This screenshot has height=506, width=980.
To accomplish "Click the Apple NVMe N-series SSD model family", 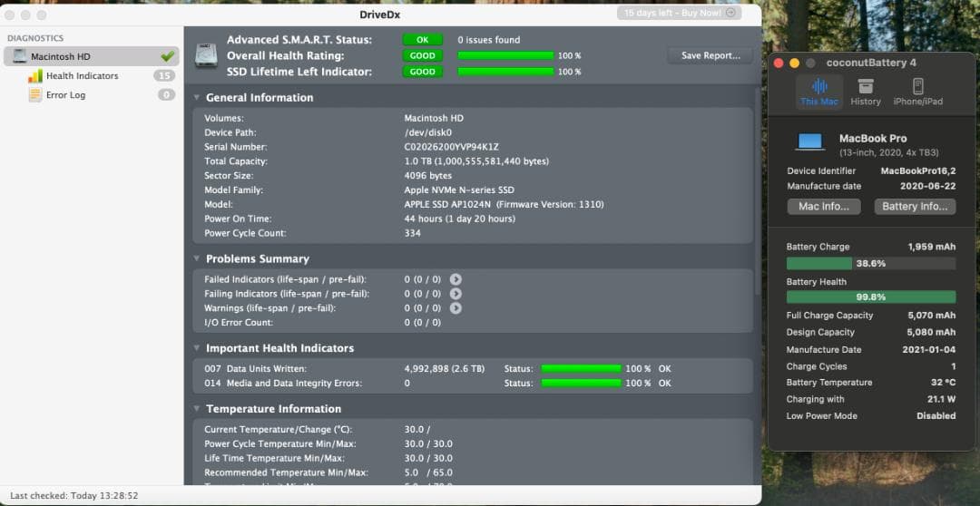I will 459,190.
